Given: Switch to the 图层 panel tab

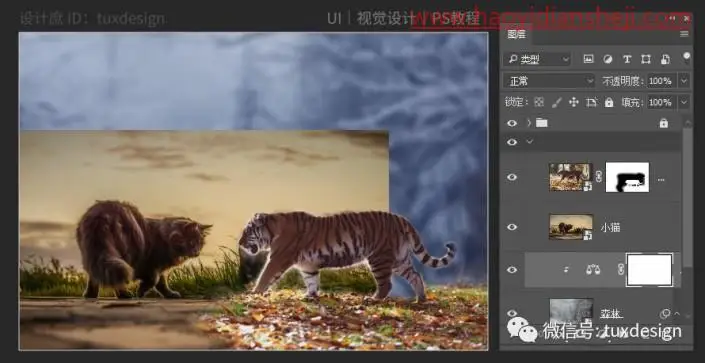Looking at the screenshot, I should (516, 35).
